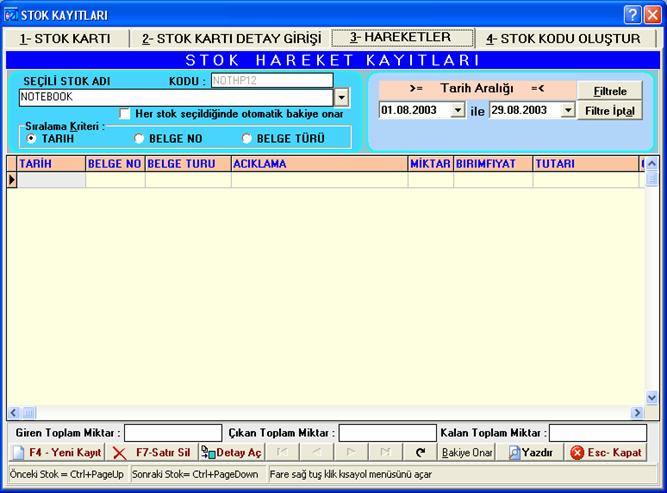
Task: Select BELGE NO sorting radio button
Action: [x=139, y=139]
